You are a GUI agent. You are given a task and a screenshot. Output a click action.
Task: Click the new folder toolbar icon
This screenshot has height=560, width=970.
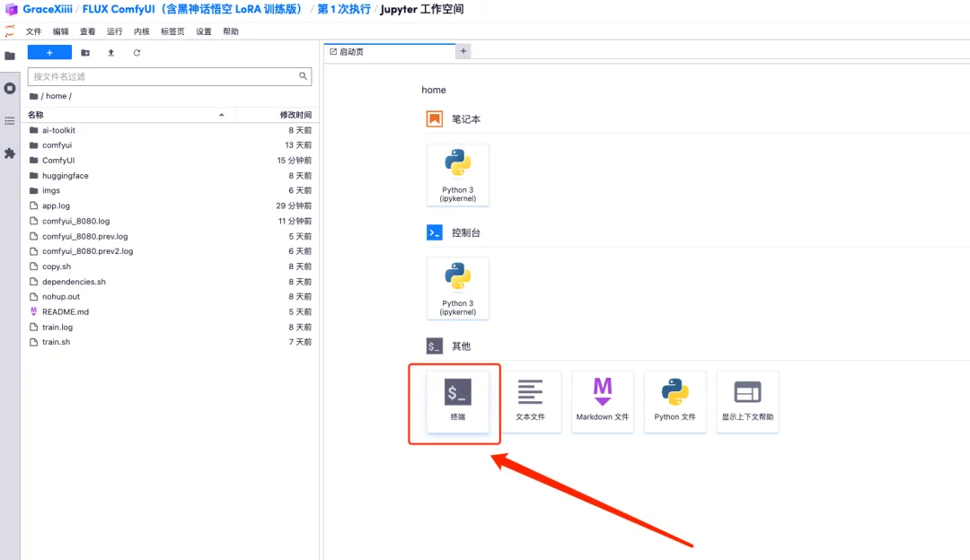click(85, 53)
